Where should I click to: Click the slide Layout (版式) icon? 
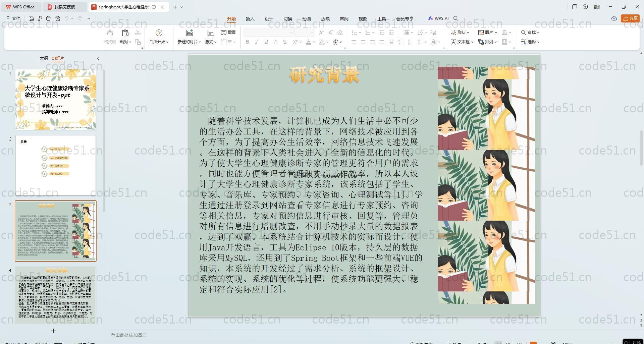point(211,33)
